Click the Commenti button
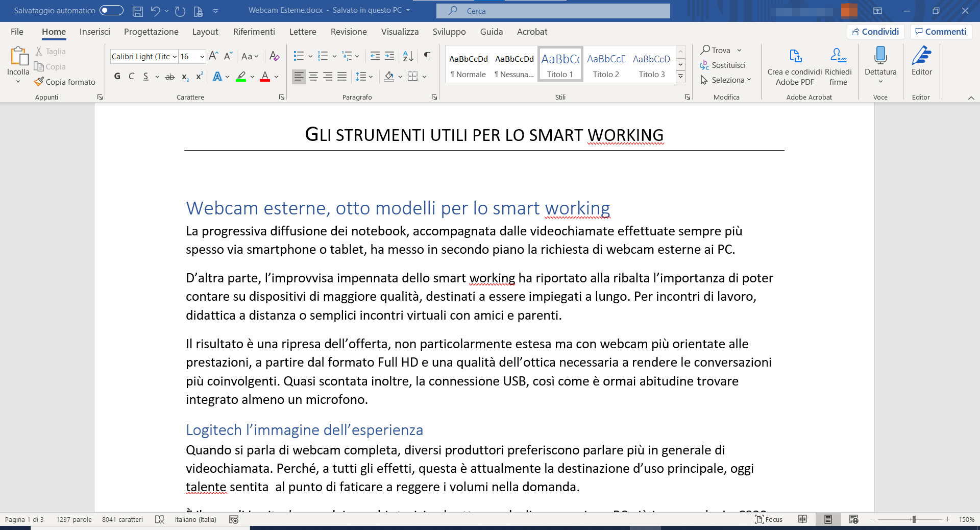 (941, 32)
